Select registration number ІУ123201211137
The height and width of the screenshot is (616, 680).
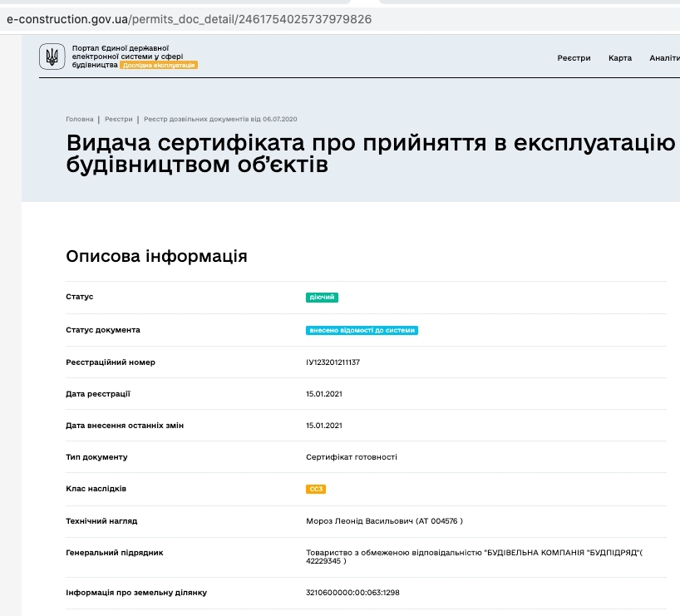coord(333,362)
